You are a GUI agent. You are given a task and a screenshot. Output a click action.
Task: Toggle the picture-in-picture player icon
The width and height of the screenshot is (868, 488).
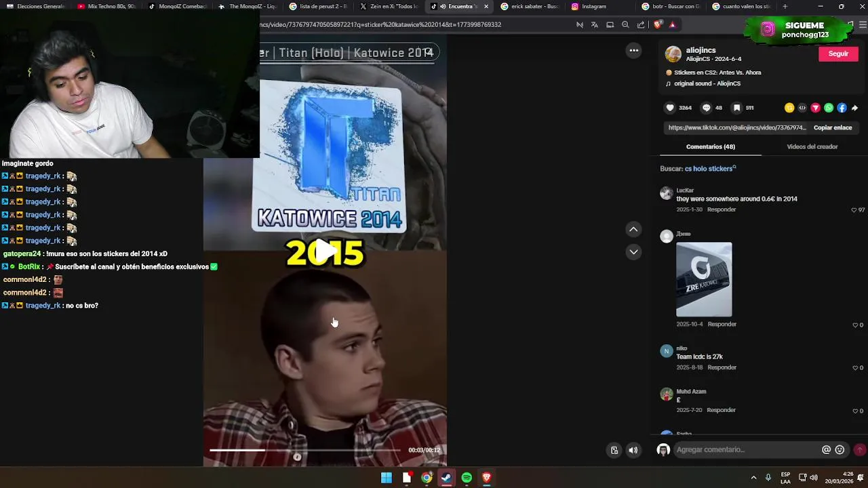tap(614, 450)
